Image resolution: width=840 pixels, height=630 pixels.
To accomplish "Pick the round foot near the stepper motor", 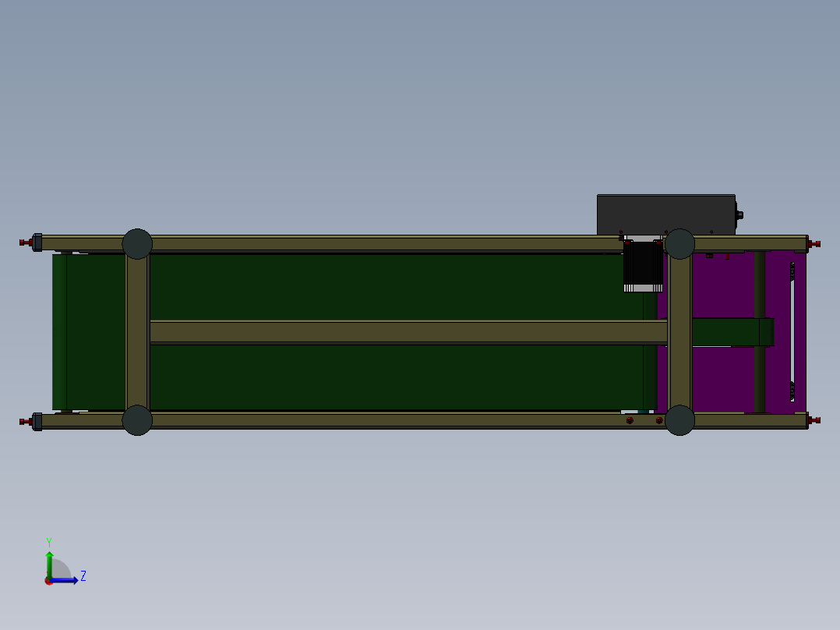I will (679, 244).
